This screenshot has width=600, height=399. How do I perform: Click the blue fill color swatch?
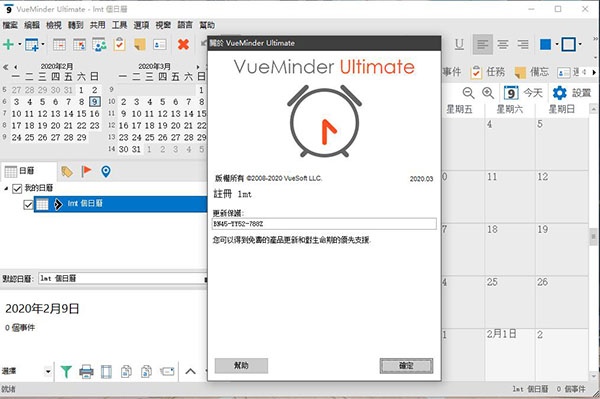[x=546, y=45]
